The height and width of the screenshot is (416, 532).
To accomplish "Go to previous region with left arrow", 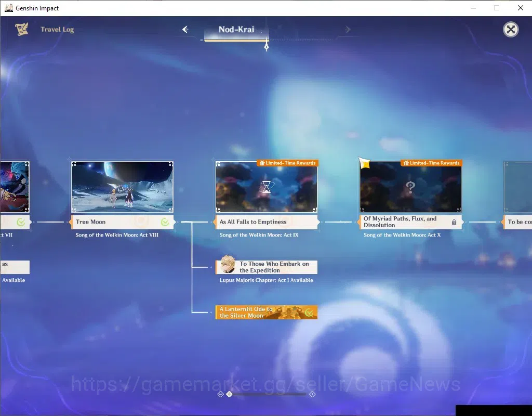I will coord(185,30).
